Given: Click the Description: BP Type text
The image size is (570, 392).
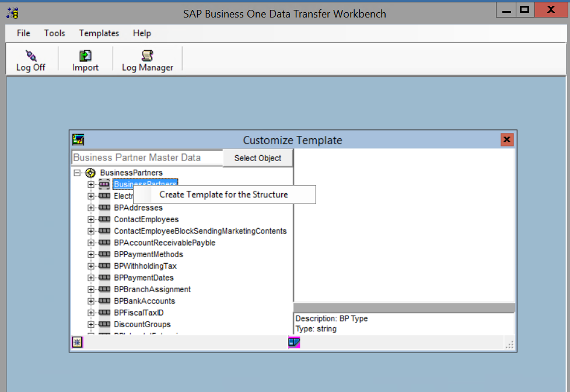Looking at the screenshot, I should point(331,318).
